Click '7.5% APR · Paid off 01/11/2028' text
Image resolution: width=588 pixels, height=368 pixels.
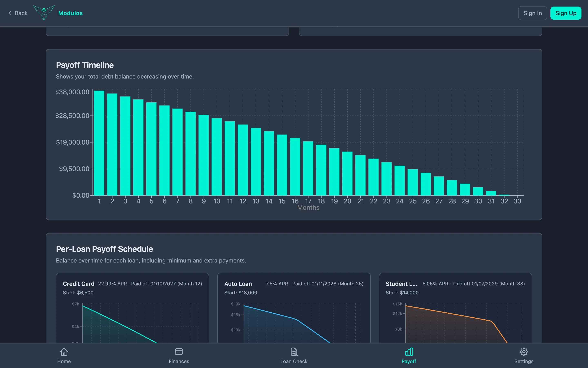301,284
